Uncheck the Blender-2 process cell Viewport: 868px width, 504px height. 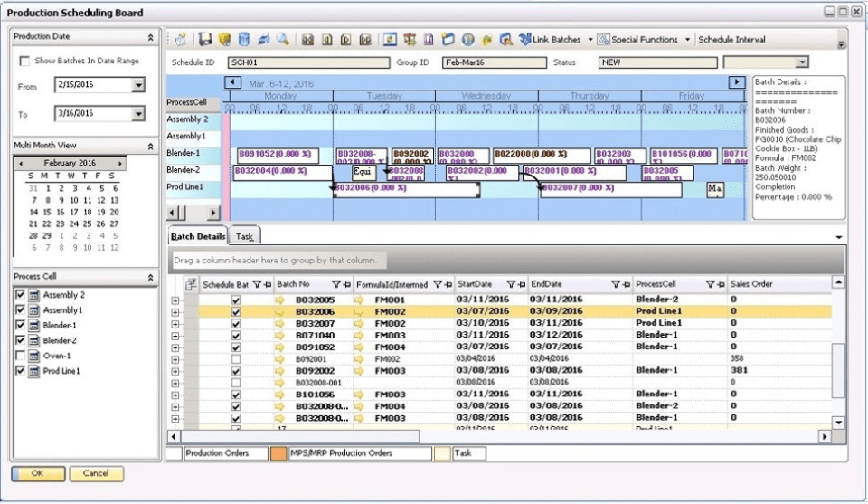(20, 340)
